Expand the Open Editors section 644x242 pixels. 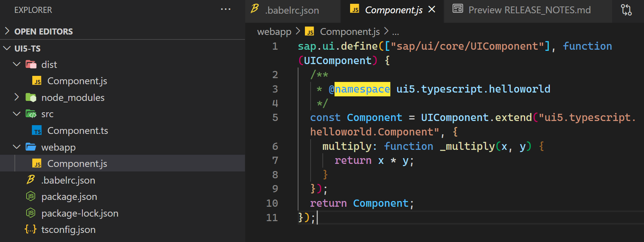pyautogui.click(x=7, y=31)
